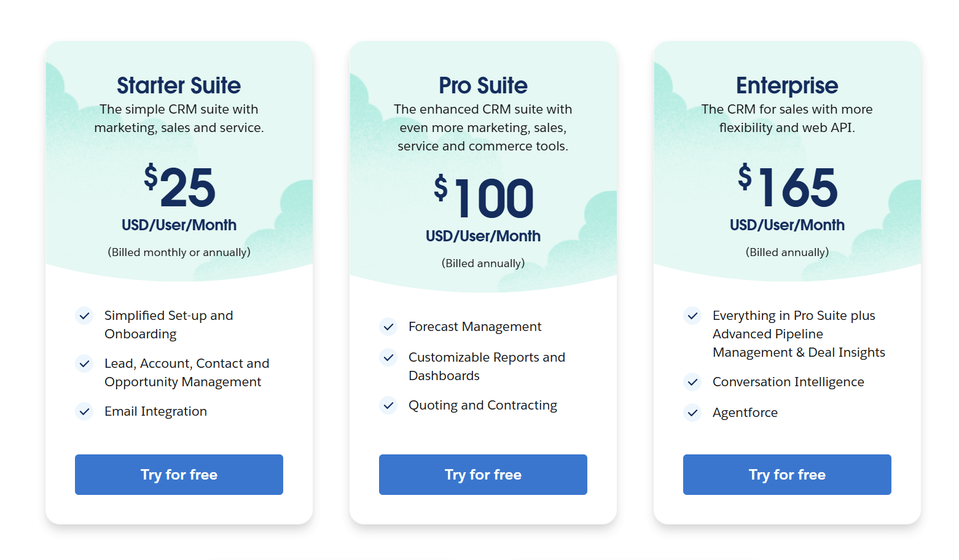Click the Email Integration feature text

tap(155, 411)
